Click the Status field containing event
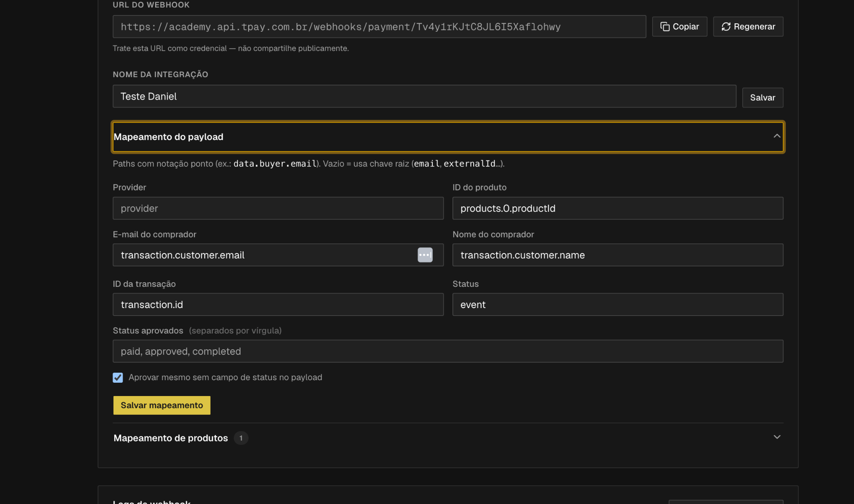 (618, 304)
